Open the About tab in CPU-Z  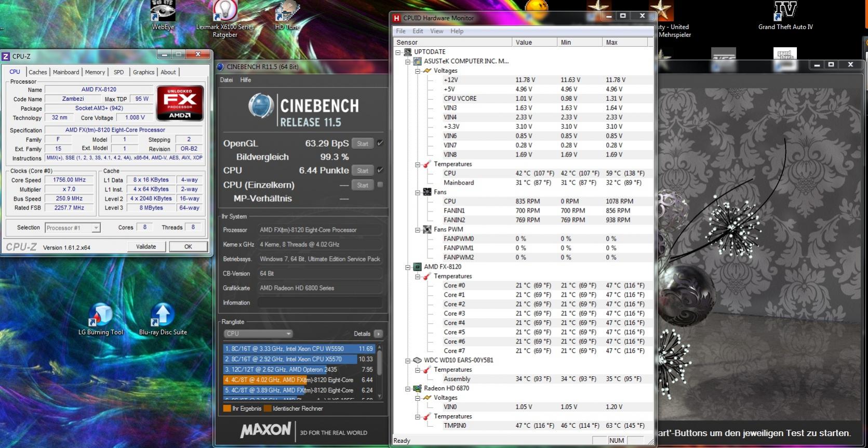(x=168, y=72)
